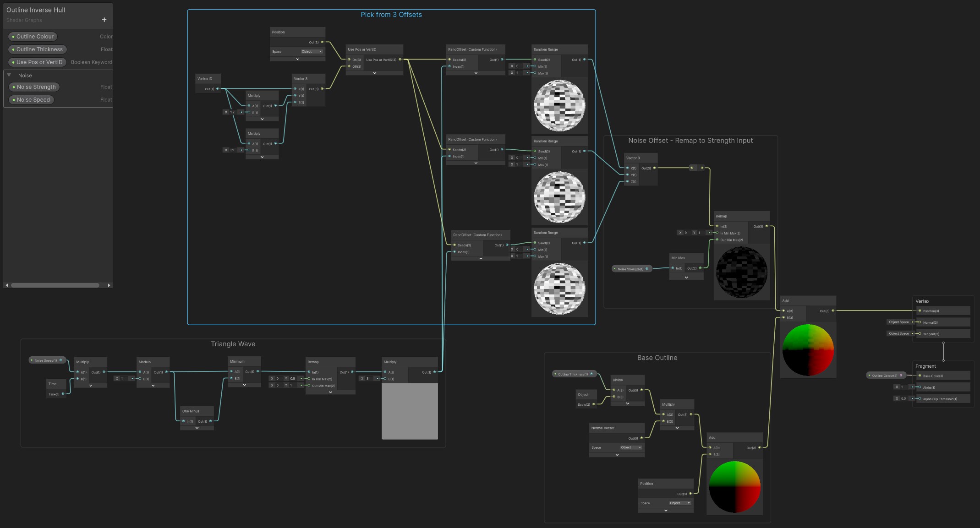Click the plus button in the Blackboard header
Screen dimensions: 980x528
coord(104,20)
